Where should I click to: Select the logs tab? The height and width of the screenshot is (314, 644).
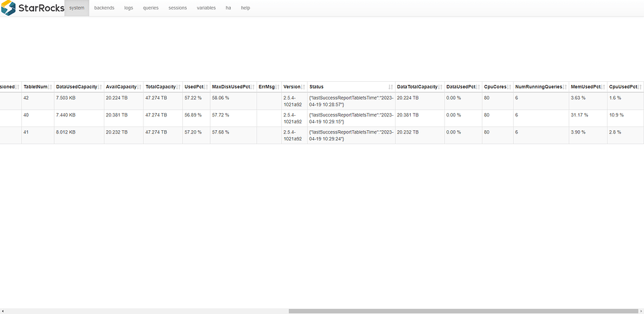coord(129,8)
